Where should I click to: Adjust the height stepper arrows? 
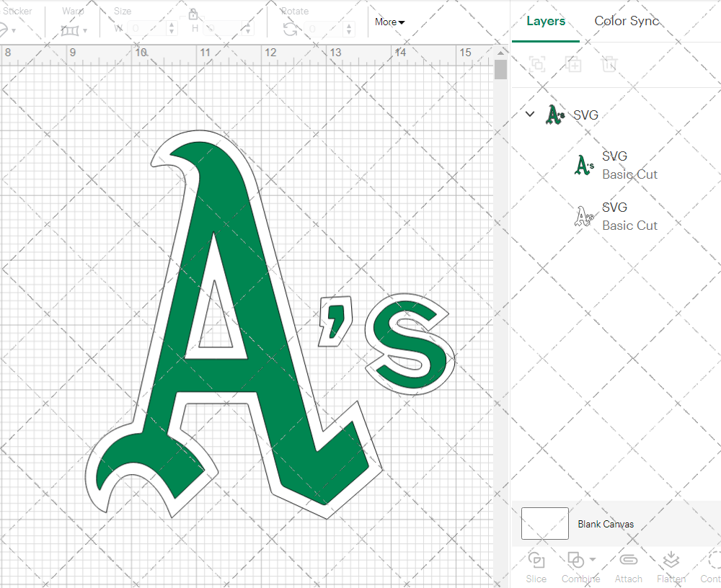coord(248,29)
